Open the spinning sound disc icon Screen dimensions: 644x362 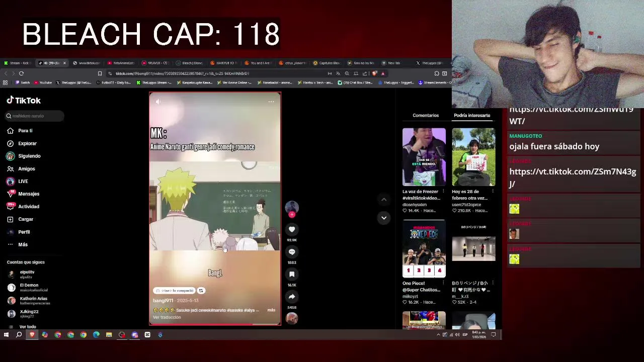(x=292, y=318)
